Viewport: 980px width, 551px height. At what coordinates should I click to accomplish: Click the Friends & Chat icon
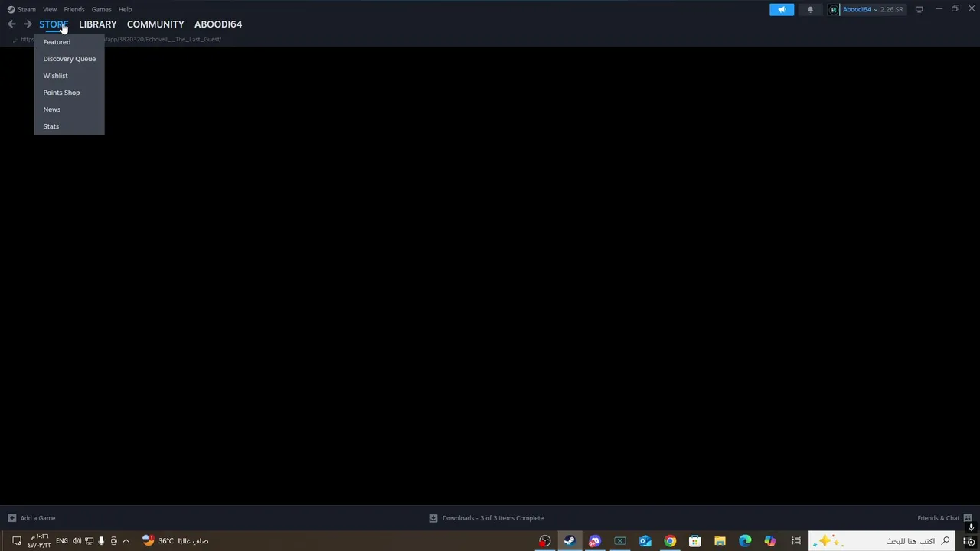(968, 518)
